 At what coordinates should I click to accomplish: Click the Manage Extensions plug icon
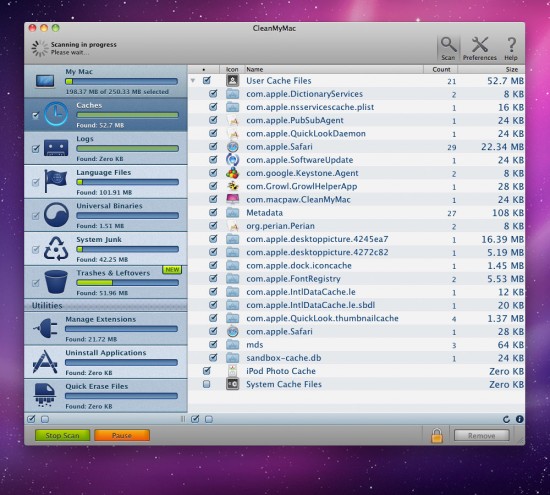coord(46,328)
